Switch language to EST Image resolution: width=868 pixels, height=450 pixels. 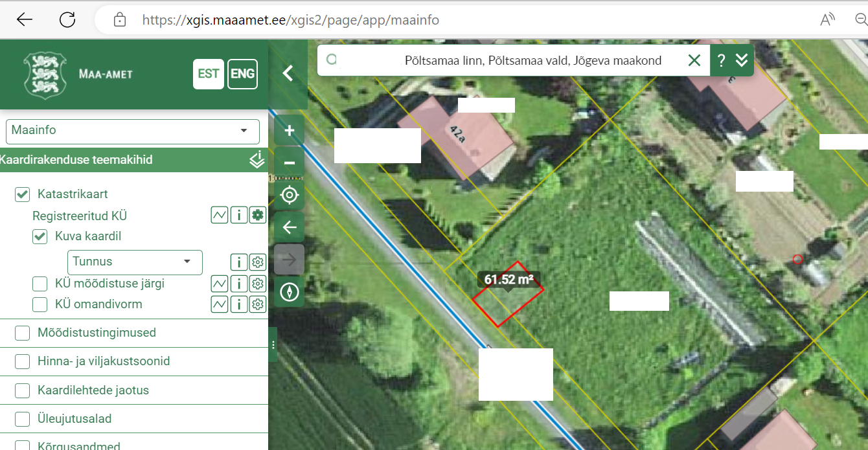(208, 74)
